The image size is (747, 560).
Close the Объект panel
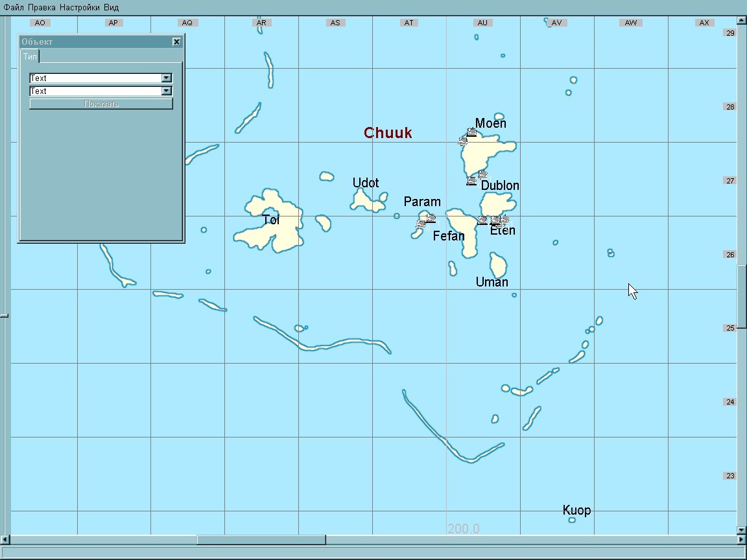tap(176, 42)
